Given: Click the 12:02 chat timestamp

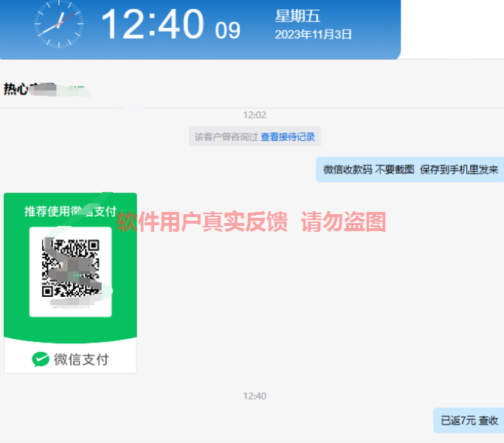Looking at the screenshot, I should click(255, 115).
